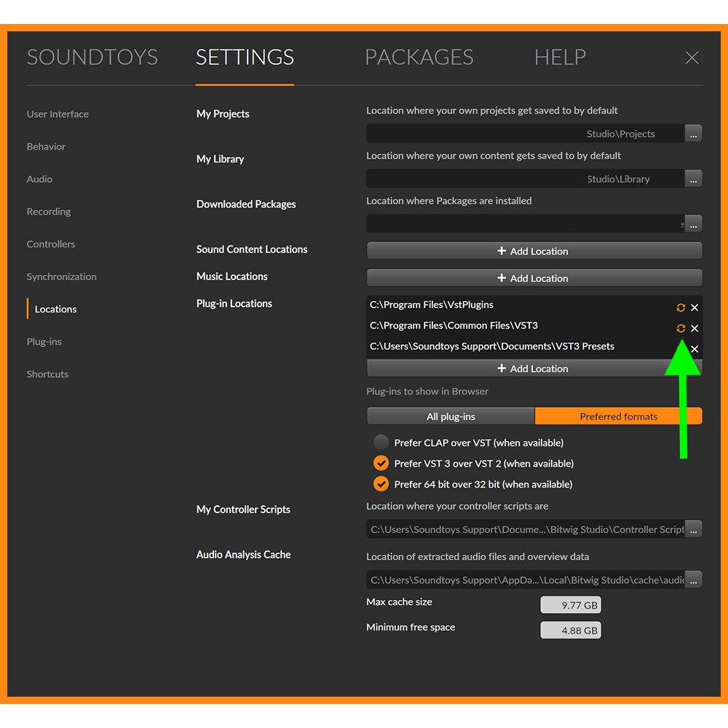728x728 pixels.
Task: Open Audio settings section
Action: click(x=39, y=179)
